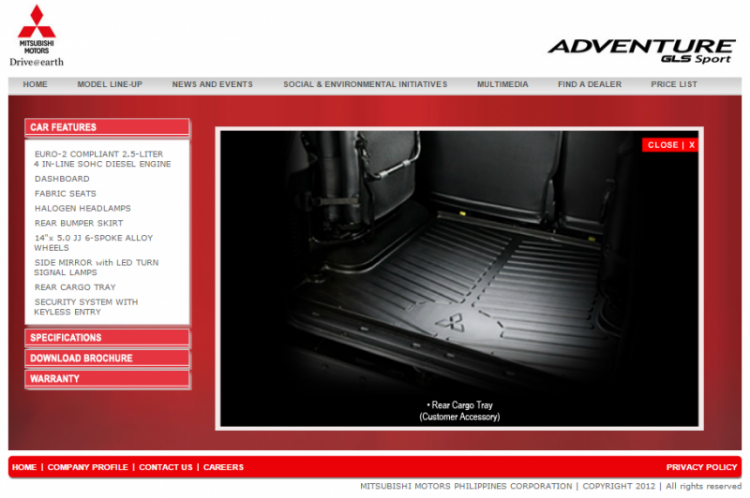This screenshot has width=750, height=498.
Task: Open the Download Brochure section
Action: pos(107,358)
